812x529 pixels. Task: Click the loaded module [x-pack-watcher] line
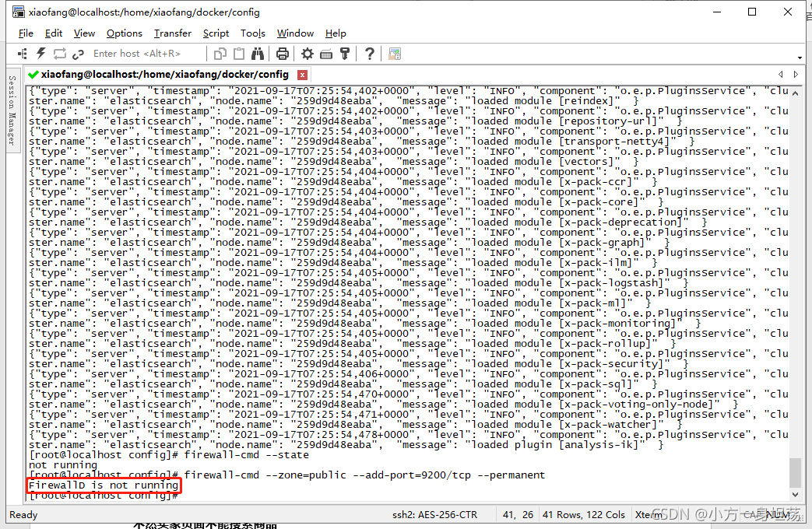(x=355, y=425)
